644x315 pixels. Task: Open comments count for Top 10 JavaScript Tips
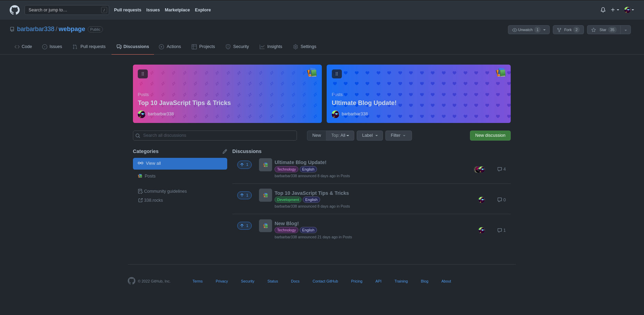tap(501, 200)
